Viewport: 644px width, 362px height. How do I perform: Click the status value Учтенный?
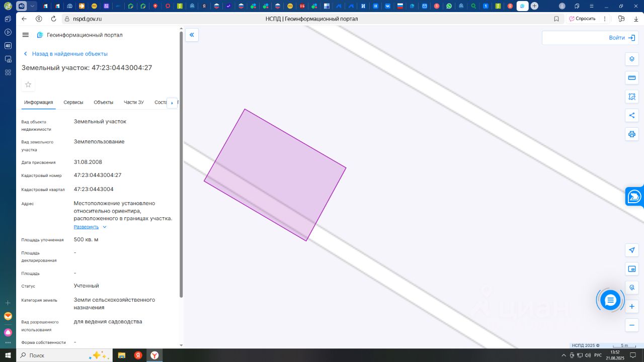(87, 286)
